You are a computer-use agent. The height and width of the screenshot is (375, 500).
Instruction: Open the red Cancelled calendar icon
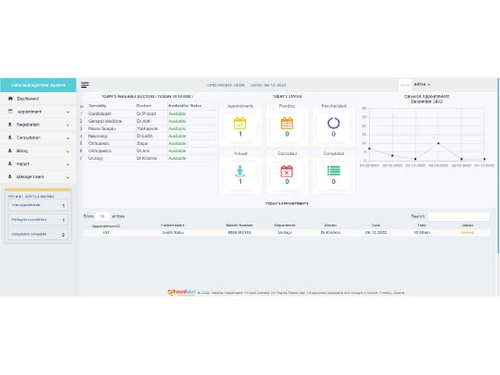pyautogui.click(x=287, y=171)
